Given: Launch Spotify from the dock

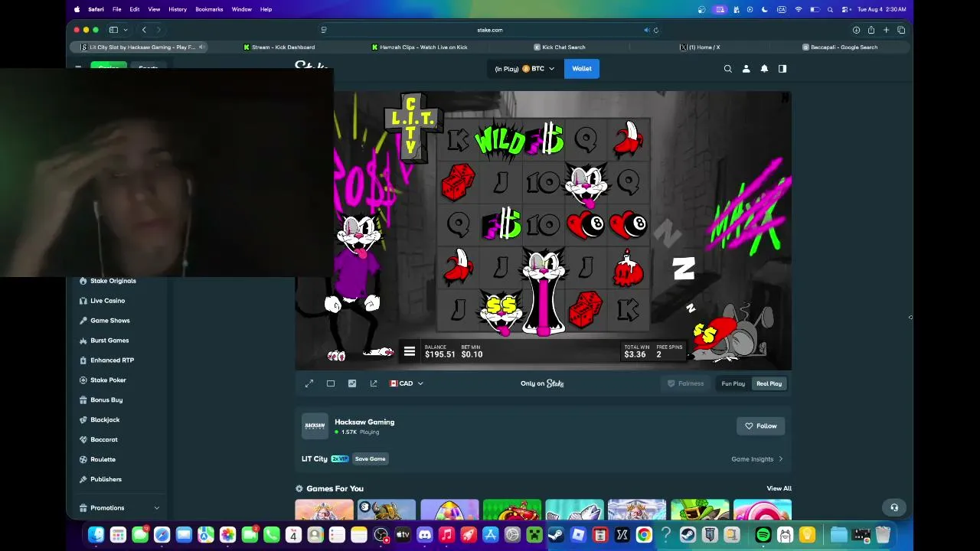Looking at the screenshot, I should (x=763, y=535).
